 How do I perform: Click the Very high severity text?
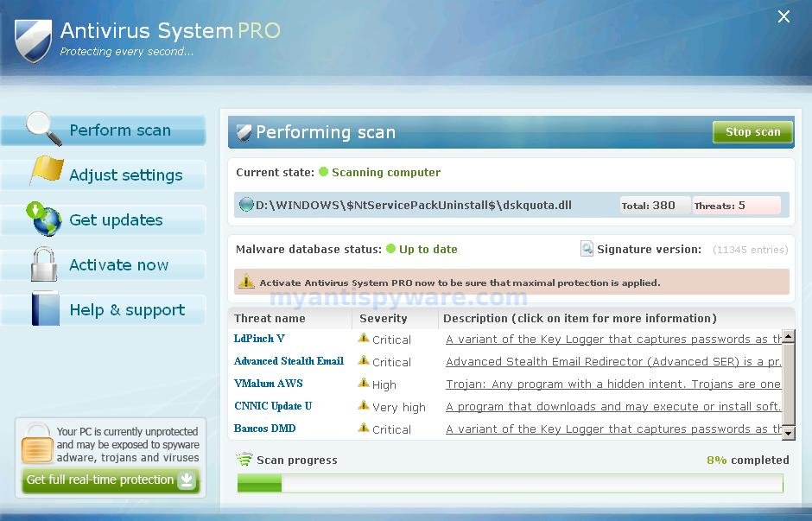coord(399,407)
